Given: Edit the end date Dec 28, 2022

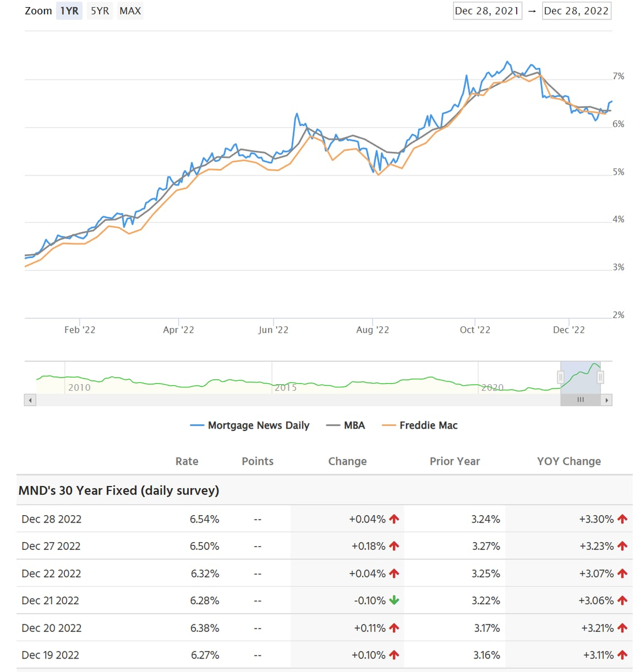Looking at the screenshot, I should pos(576,11).
